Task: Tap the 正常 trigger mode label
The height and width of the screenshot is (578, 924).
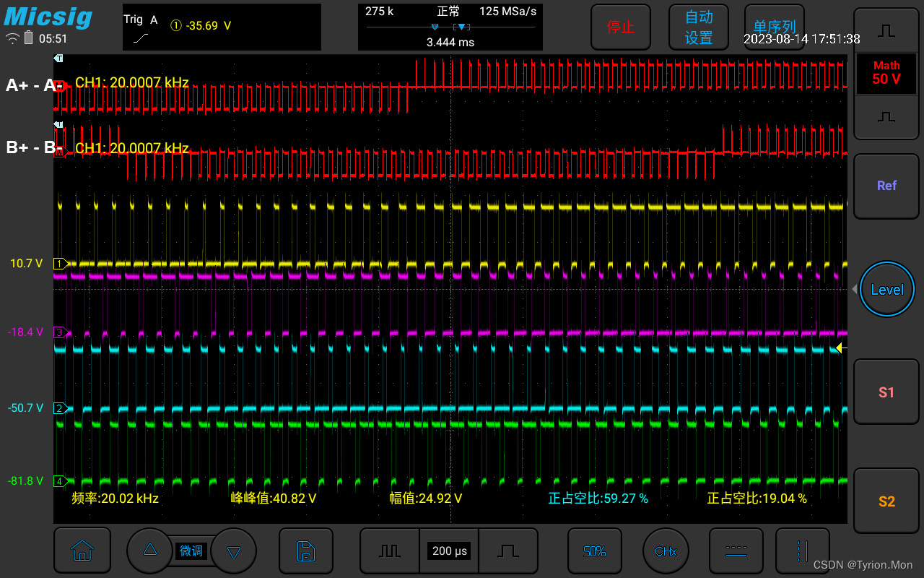Action: (448, 12)
